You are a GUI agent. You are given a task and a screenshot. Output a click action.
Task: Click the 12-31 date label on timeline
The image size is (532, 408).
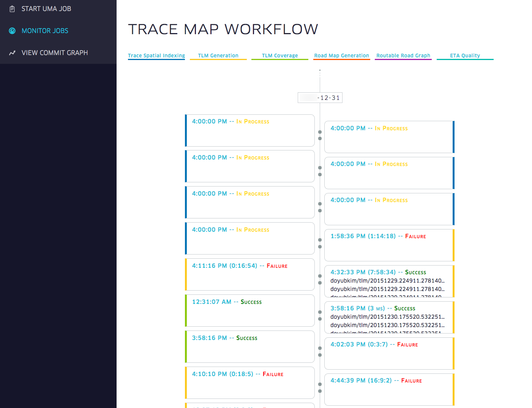pos(320,98)
